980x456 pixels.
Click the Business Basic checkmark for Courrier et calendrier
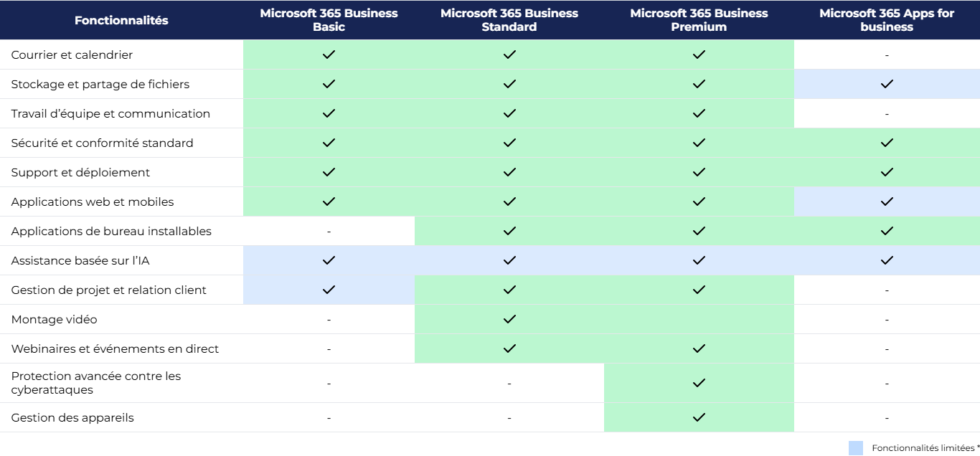329,54
